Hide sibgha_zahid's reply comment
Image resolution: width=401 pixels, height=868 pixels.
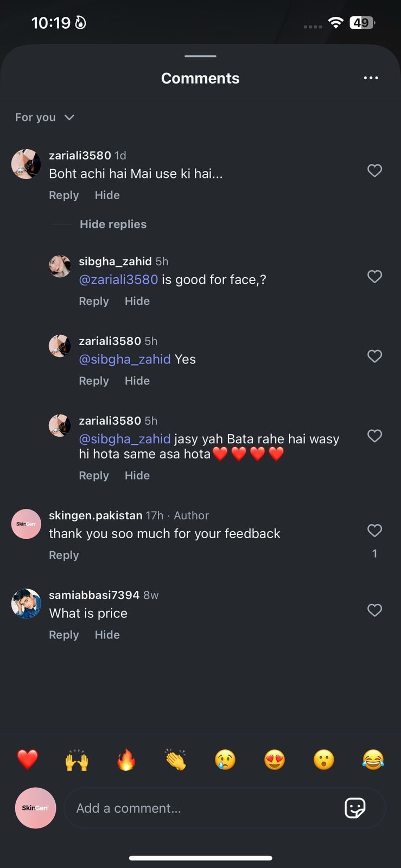point(137,301)
